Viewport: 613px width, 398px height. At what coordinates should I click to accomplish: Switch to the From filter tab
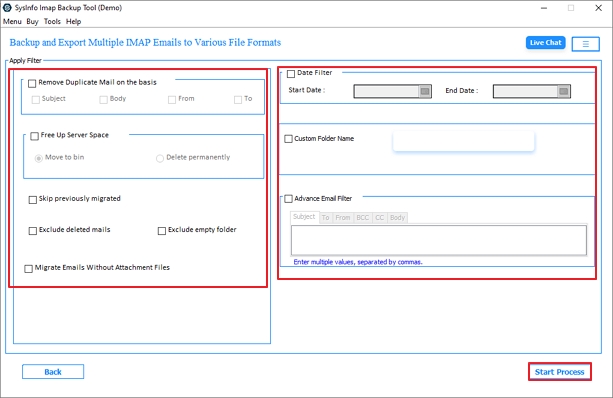pyautogui.click(x=343, y=218)
